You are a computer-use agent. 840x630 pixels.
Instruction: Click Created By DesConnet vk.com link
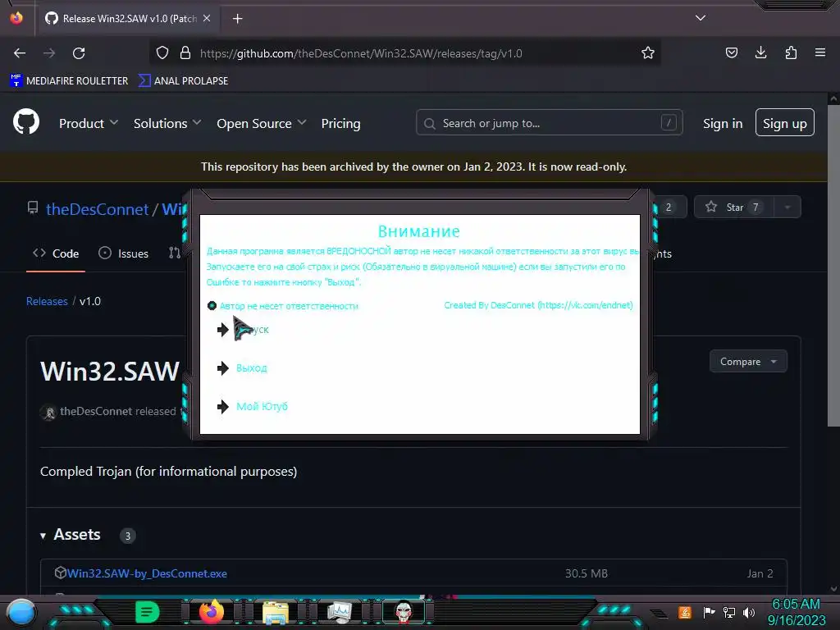538,305
